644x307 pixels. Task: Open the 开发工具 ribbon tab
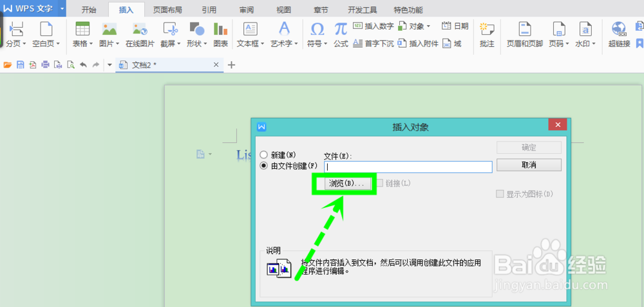(x=362, y=10)
